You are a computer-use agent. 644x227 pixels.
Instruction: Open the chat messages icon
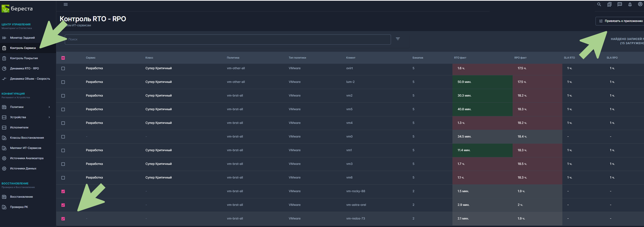click(619, 5)
